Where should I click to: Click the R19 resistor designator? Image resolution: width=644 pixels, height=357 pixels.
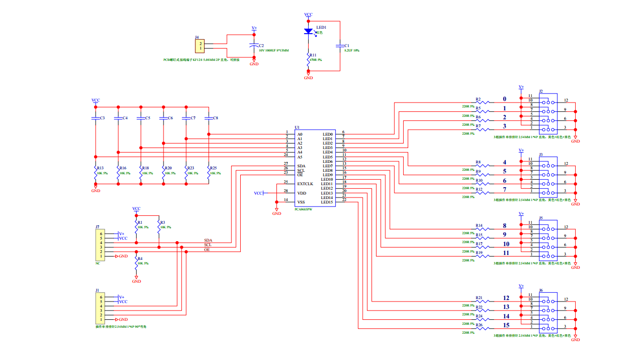coord(479,253)
